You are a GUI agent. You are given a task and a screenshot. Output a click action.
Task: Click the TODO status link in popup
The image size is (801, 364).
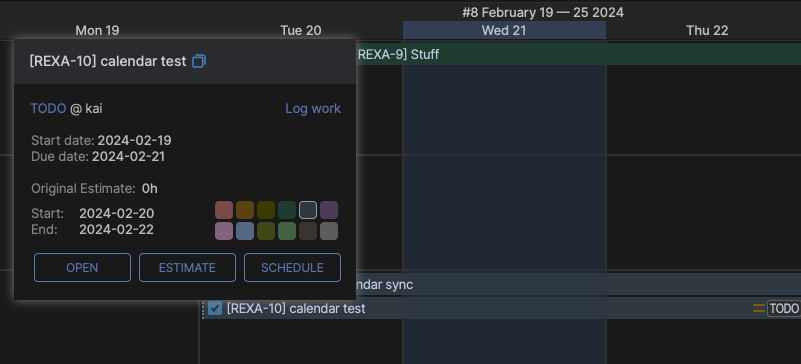(48, 108)
